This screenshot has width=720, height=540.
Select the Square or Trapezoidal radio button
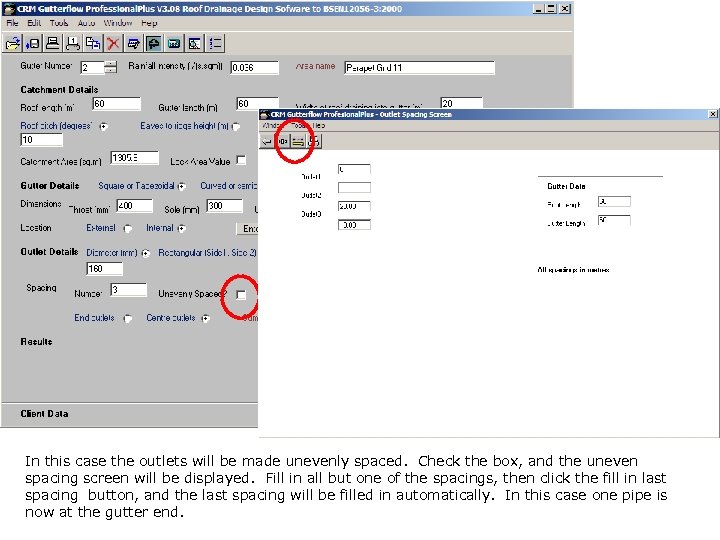pos(182,186)
